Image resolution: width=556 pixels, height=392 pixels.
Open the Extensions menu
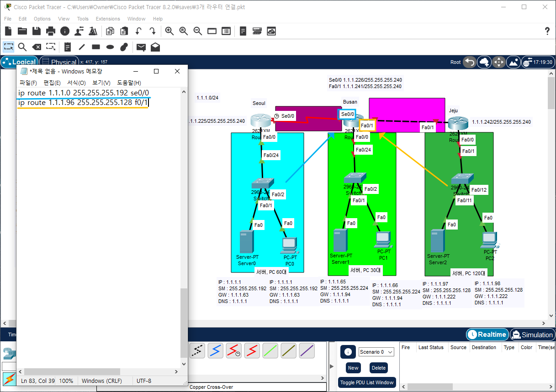click(x=108, y=19)
